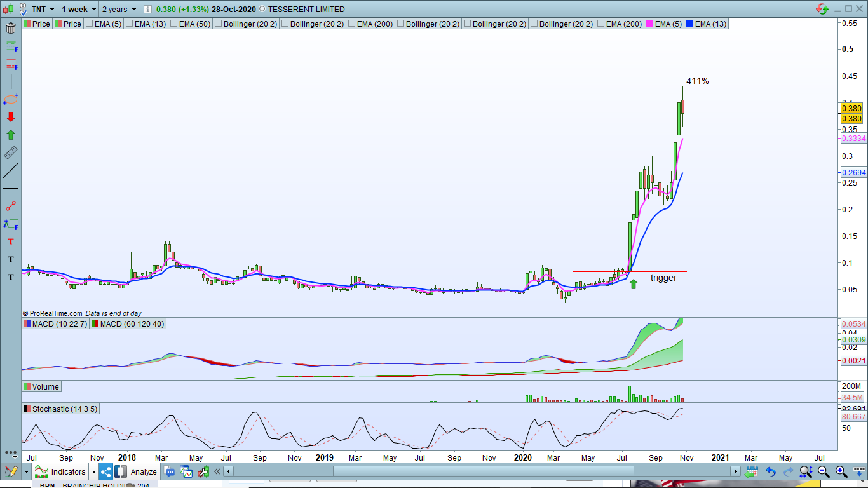The height and width of the screenshot is (488, 868).
Task: Toggle the EMA (13) checkbox
Action: pyautogui.click(x=130, y=24)
